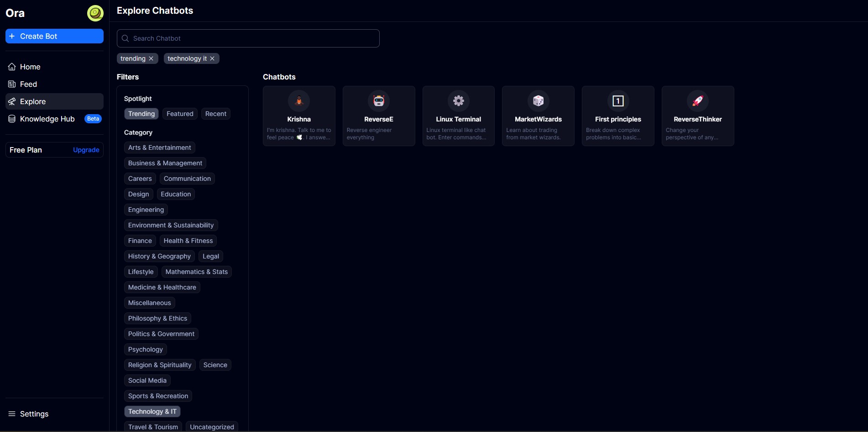Toggle the Science category filter
Screen dimensions: 868x432
215,365
